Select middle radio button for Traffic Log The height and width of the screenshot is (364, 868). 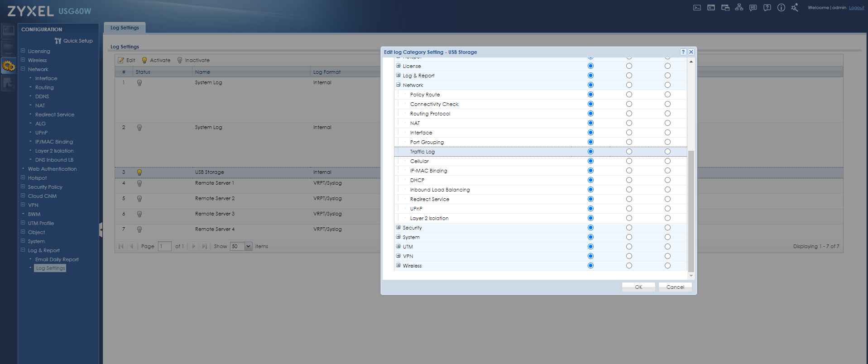coord(629,152)
